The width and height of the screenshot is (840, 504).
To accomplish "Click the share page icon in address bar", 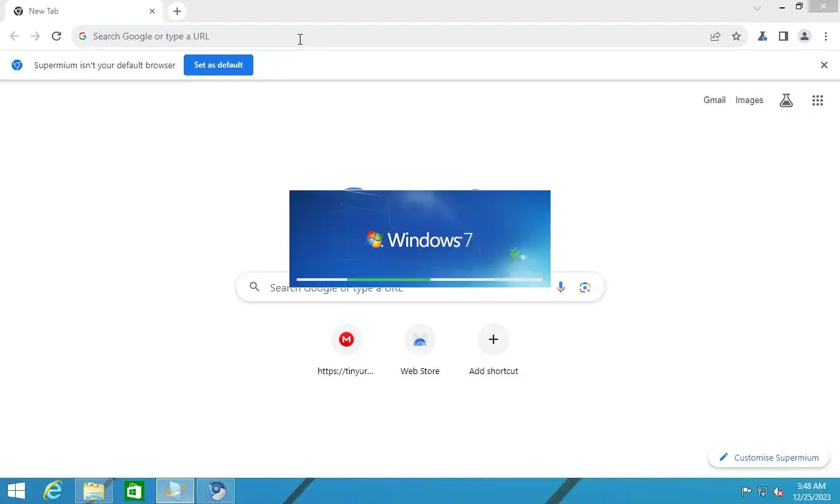I will point(715,37).
